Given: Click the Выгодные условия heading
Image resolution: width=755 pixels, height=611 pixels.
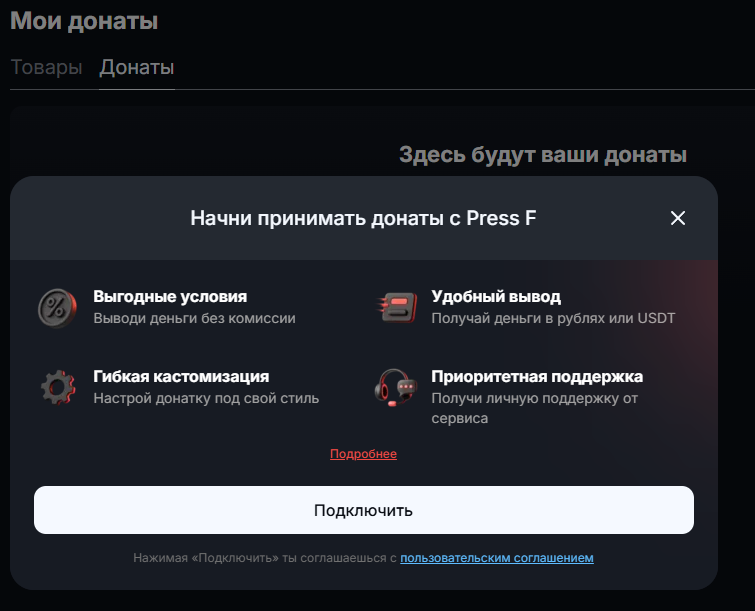Looking at the screenshot, I should [170, 296].
